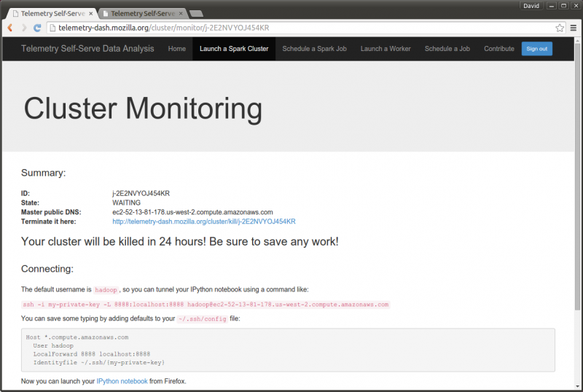Click the browser forward arrow
This screenshot has height=392, width=583.
click(24, 28)
